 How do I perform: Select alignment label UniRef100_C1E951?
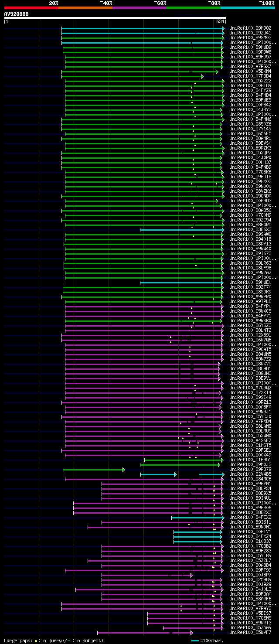click(250, 460)
